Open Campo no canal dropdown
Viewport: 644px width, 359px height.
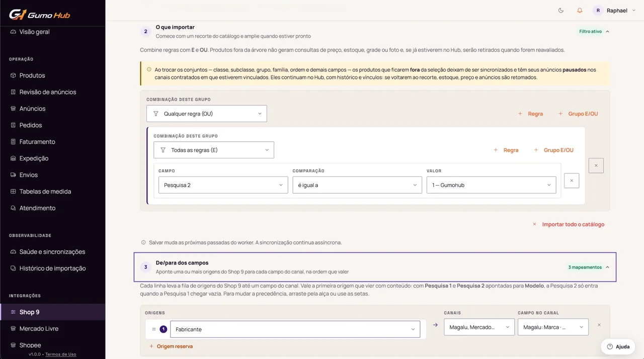click(x=553, y=327)
